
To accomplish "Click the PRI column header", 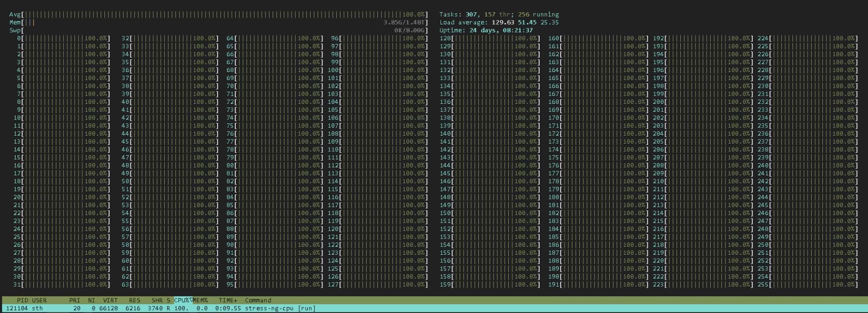I will [74, 300].
